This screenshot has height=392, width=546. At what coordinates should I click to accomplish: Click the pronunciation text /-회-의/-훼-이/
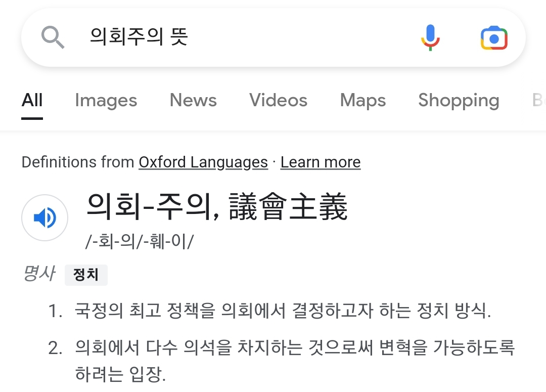[x=140, y=241]
